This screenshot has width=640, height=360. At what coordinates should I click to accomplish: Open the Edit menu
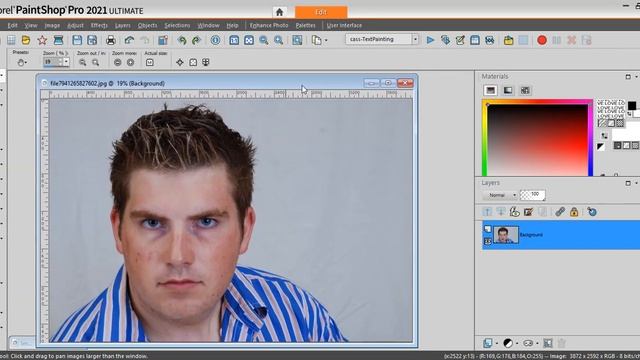coord(12,25)
